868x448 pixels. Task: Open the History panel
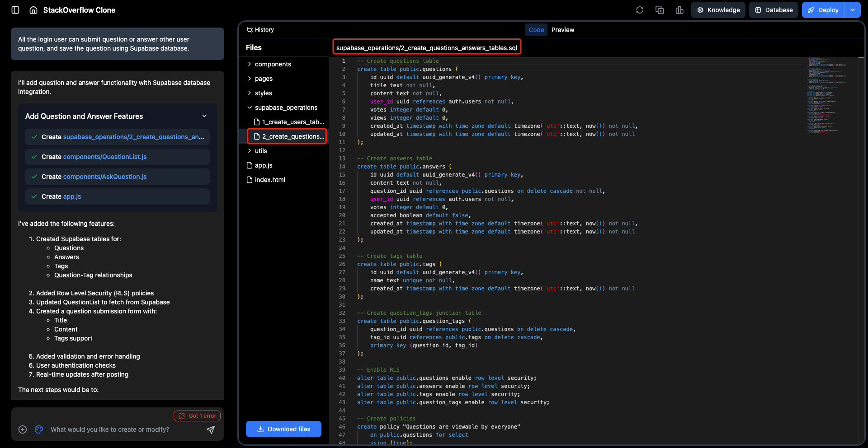point(260,30)
